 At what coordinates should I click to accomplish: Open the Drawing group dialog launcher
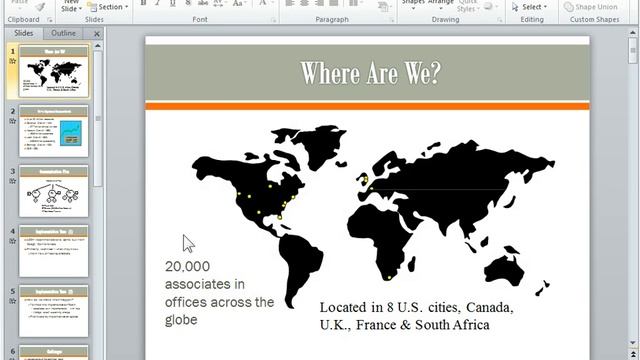[500, 20]
